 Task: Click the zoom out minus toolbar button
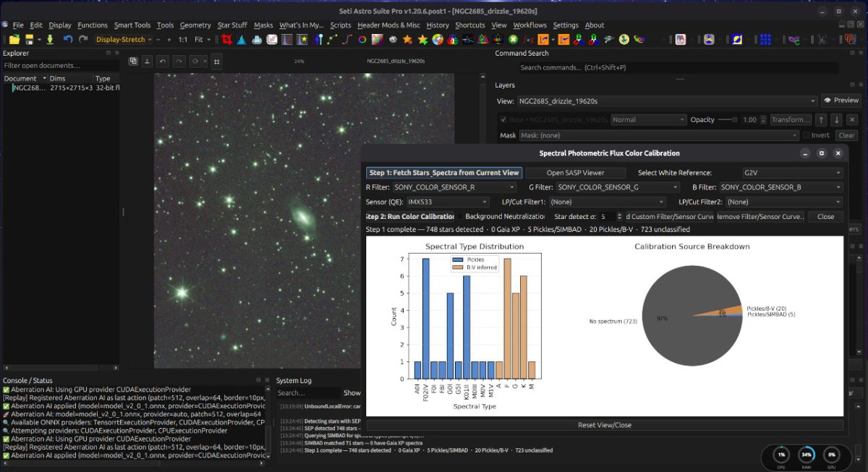point(158,40)
